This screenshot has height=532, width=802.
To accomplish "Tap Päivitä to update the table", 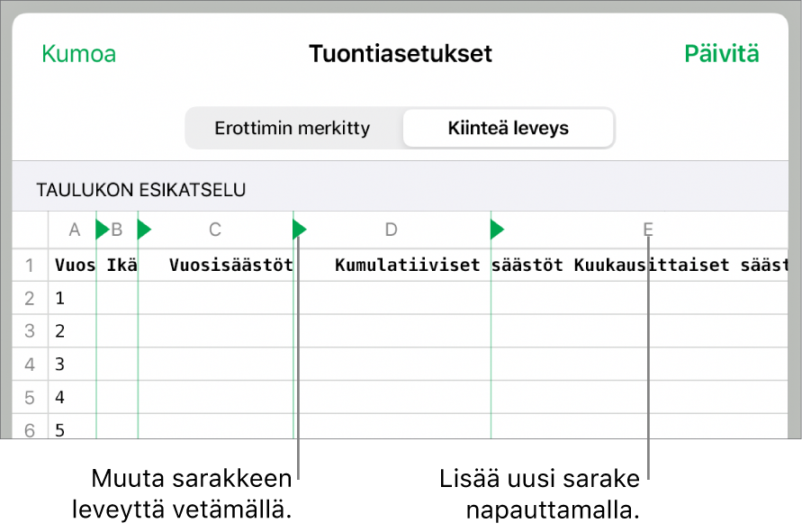I will [x=722, y=54].
